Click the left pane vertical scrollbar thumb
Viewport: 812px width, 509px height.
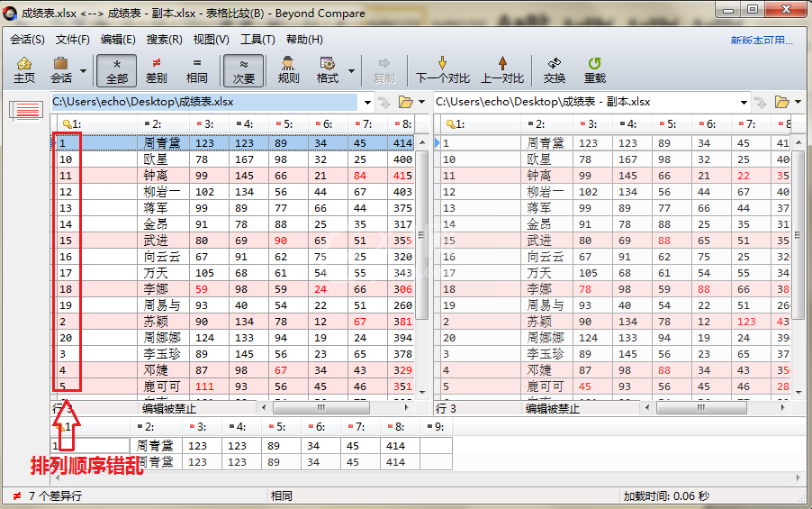pyautogui.click(x=422, y=235)
